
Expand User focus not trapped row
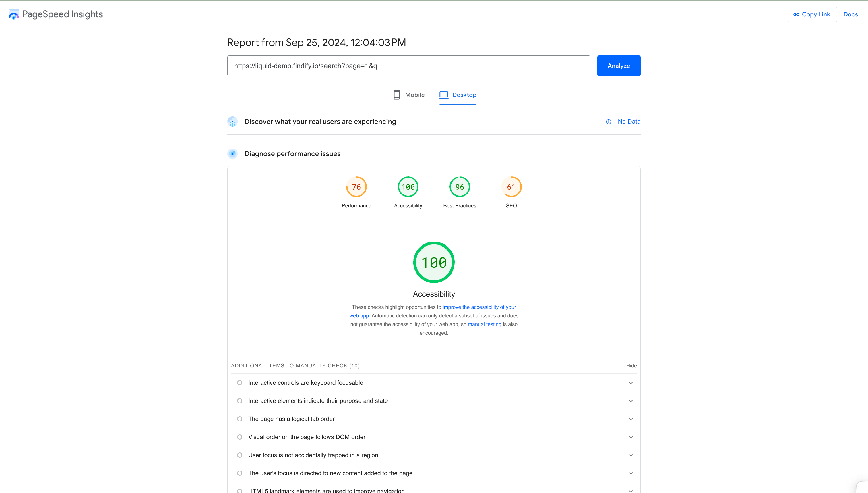point(631,455)
